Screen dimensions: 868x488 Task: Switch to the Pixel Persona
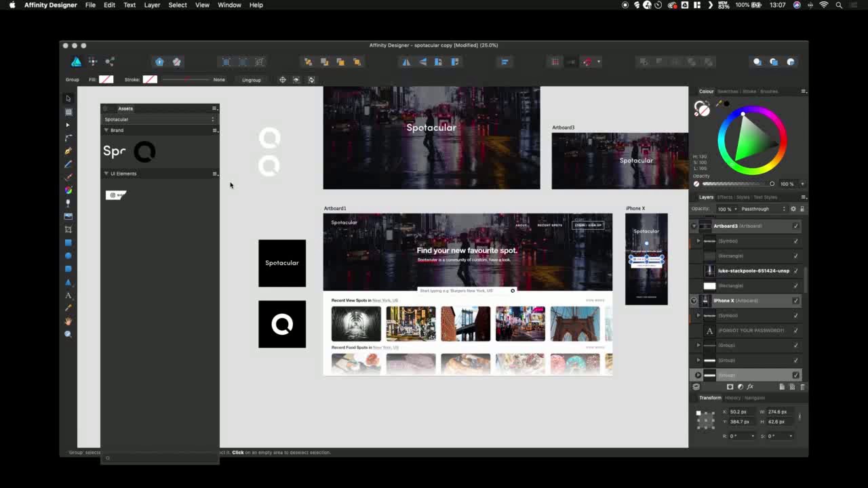pos(93,62)
